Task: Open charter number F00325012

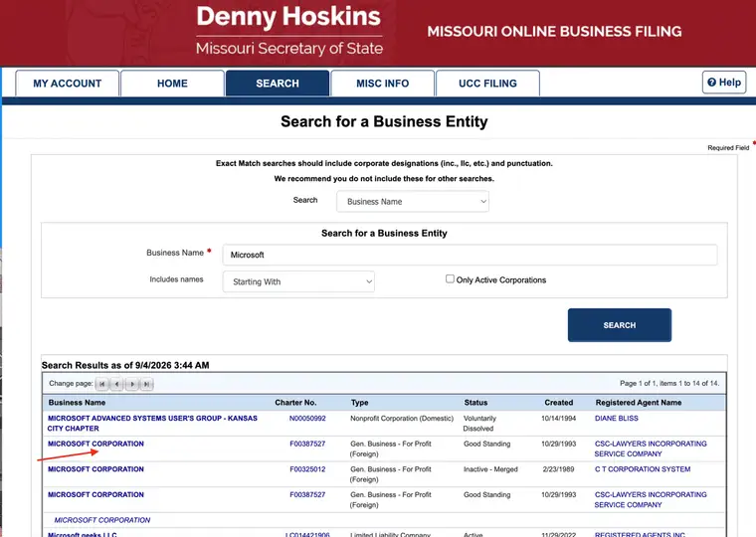Action: point(307,469)
